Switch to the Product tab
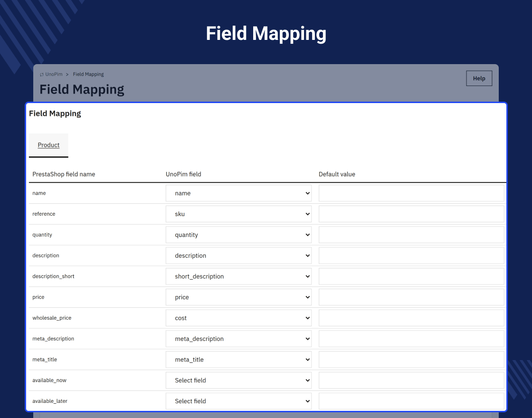 point(48,145)
